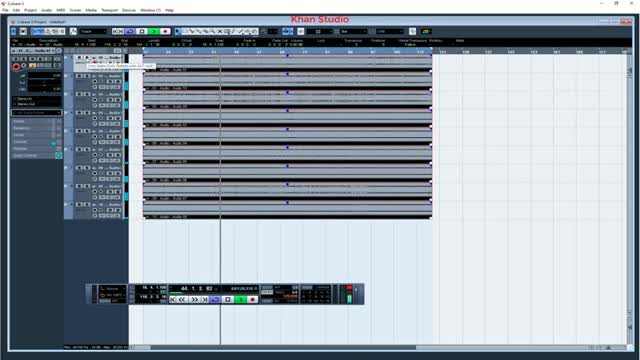Viewport: 640px width, 360px height.
Task: Toggle monitor on the fourth audio track
Action: pos(101,118)
